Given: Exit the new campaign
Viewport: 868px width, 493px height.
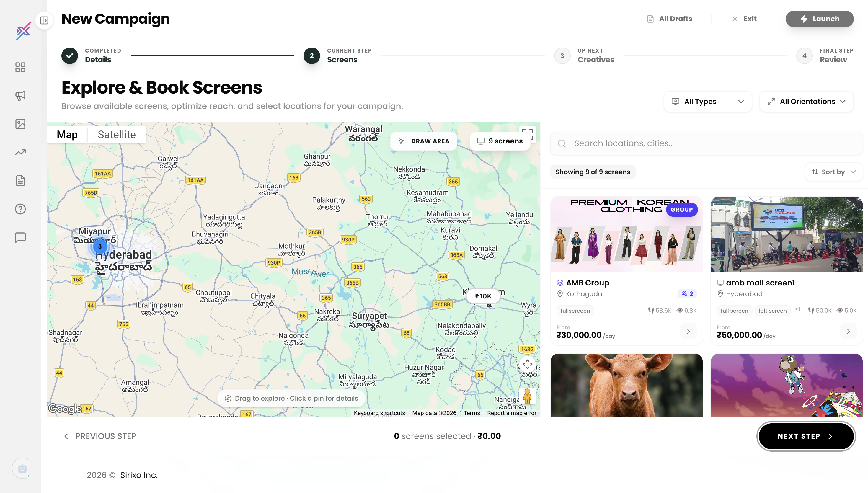Looking at the screenshot, I should (x=744, y=19).
